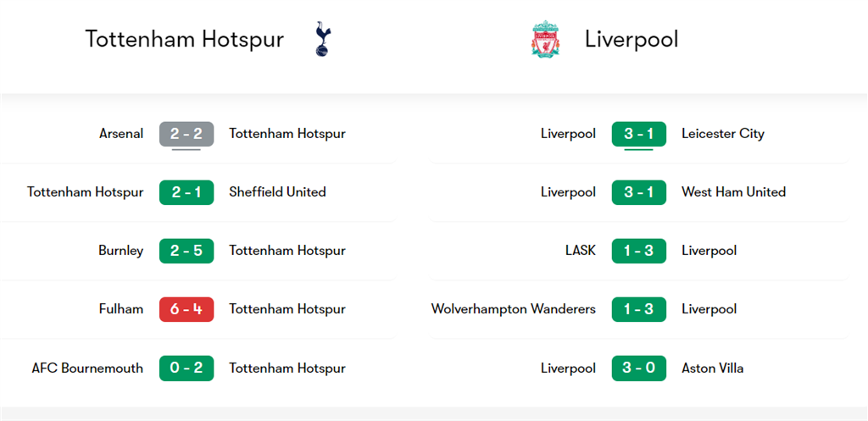Click the Liverpool club crest icon
Image resolution: width=868 pixels, height=421 pixels.
[547, 39]
